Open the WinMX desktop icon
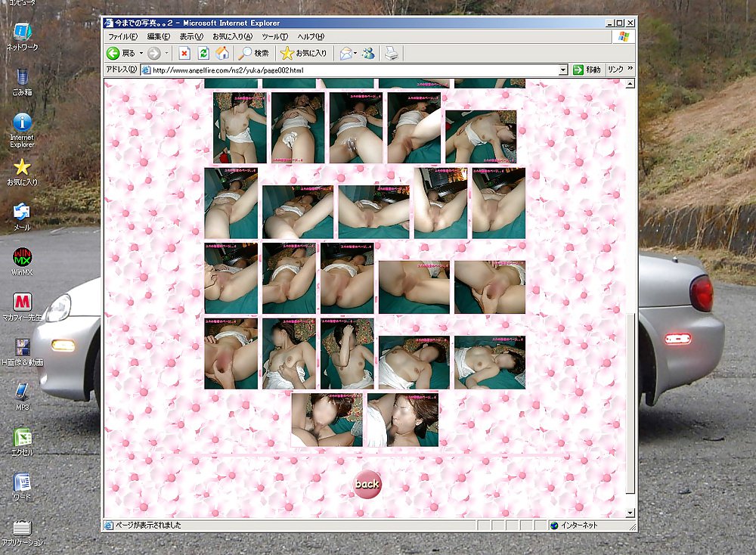The width and height of the screenshot is (756, 555). (x=23, y=259)
